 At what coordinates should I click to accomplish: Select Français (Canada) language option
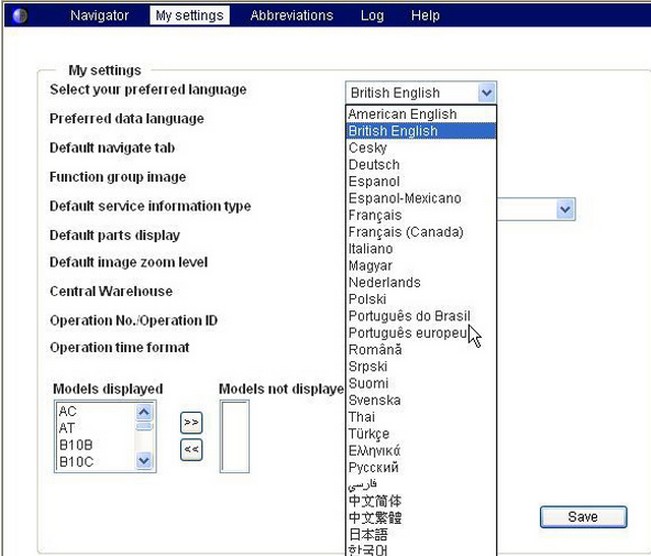421,232
